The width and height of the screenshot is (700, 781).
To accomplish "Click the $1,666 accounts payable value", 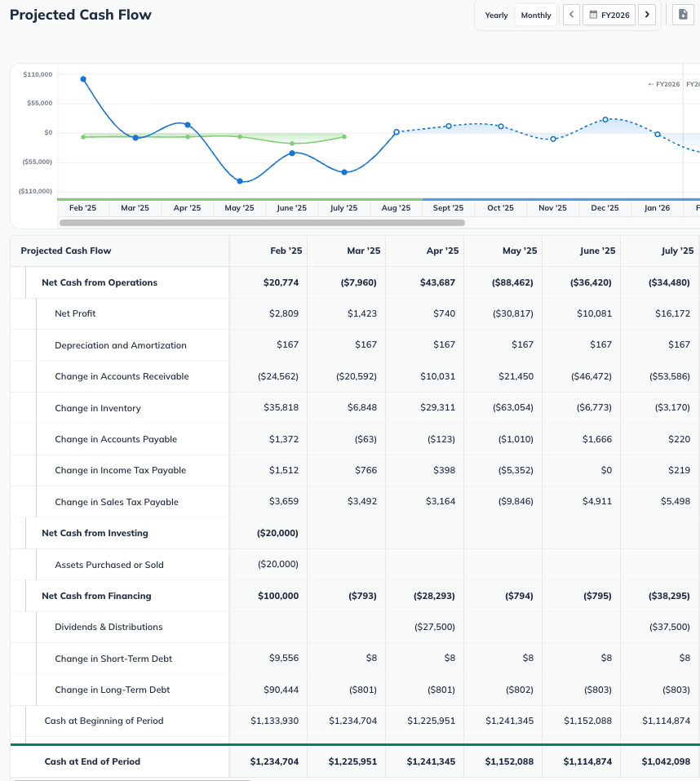I will point(597,439).
